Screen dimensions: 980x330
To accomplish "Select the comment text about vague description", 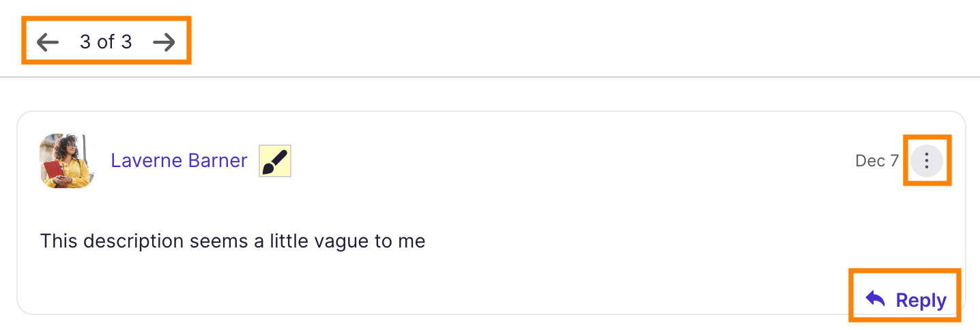I will click(x=232, y=241).
